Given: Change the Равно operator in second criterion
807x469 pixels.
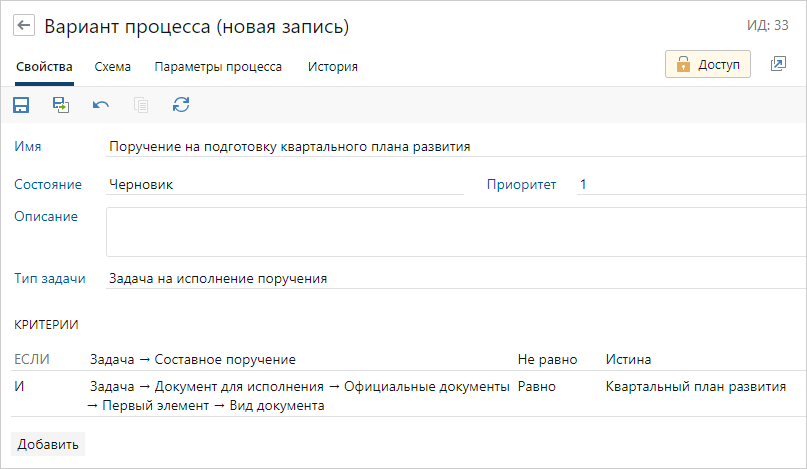Looking at the screenshot, I should click(x=537, y=386).
